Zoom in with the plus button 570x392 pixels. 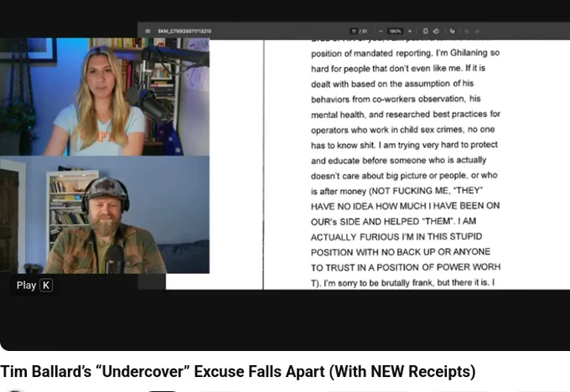(410, 31)
